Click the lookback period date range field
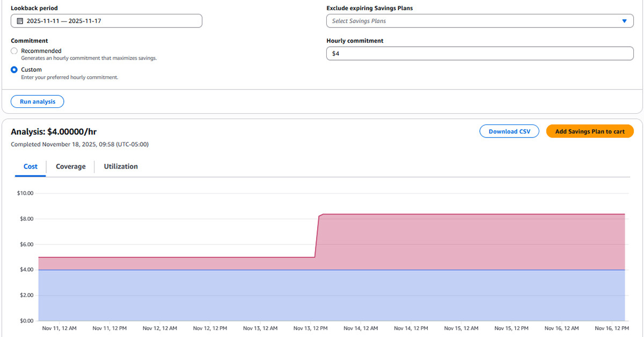 pos(106,20)
